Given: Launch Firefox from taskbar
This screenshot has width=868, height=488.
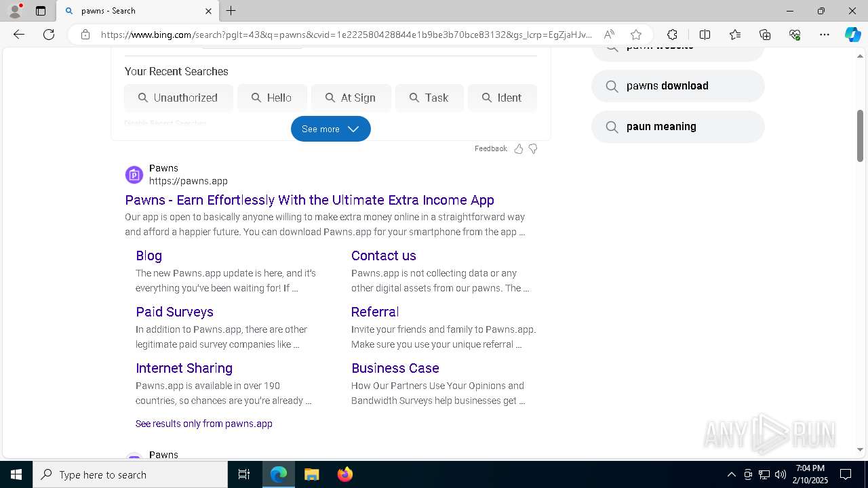Looking at the screenshot, I should 345,474.
